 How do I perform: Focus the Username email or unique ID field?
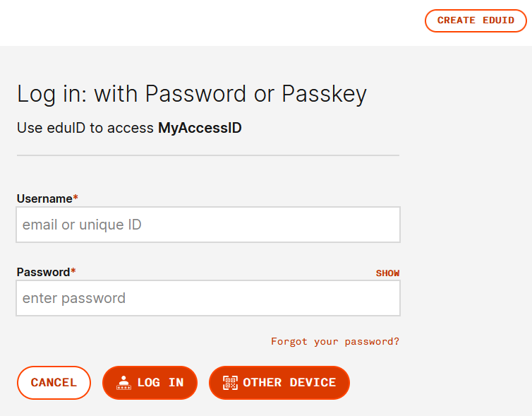(208, 225)
